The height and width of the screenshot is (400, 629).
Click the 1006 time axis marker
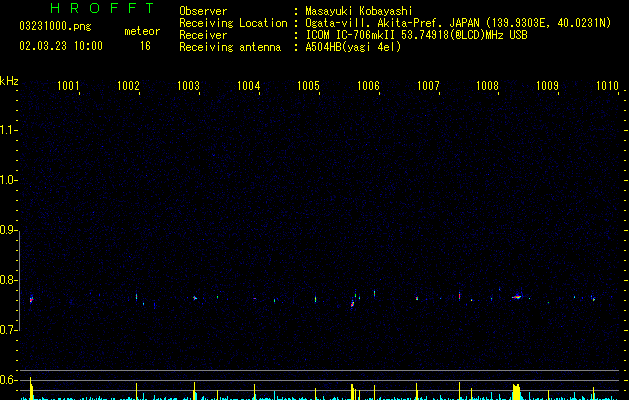pos(368,85)
